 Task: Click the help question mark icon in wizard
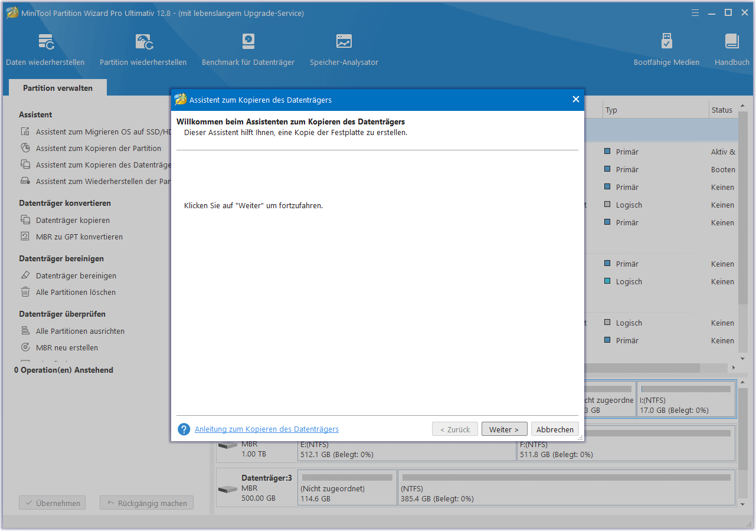point(184,429)
